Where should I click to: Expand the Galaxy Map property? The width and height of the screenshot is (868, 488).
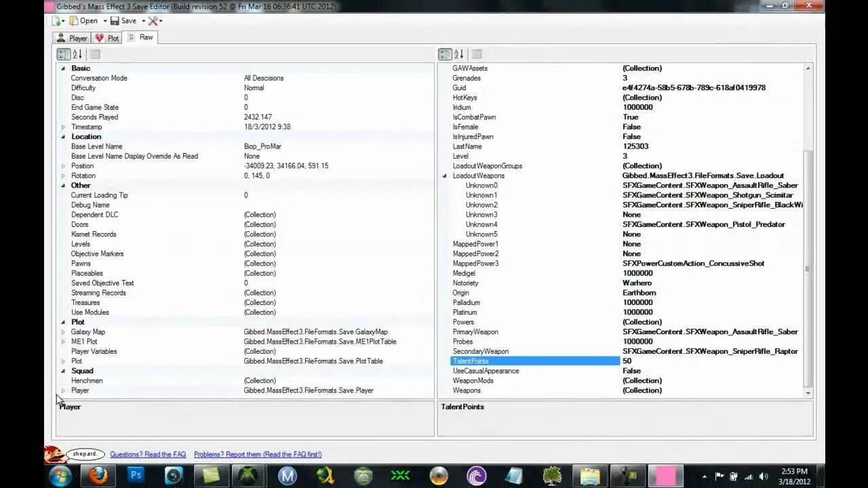[x=63, y=332]
